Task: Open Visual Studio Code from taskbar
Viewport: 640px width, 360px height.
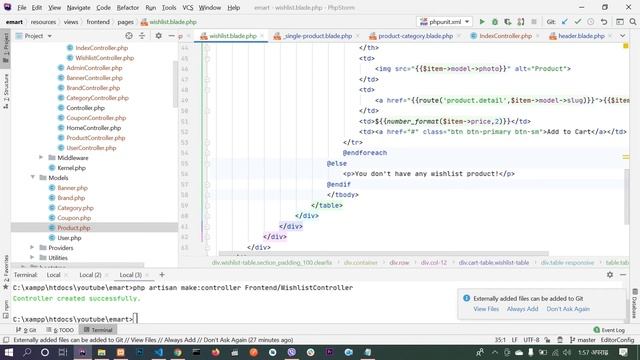Action: pyautogui.click(x=158, y=352)
